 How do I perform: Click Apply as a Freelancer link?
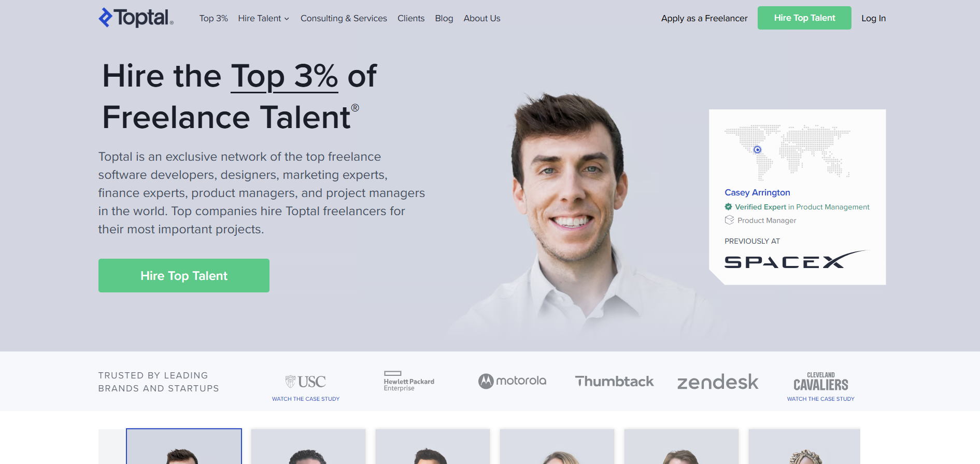[704, 18]
